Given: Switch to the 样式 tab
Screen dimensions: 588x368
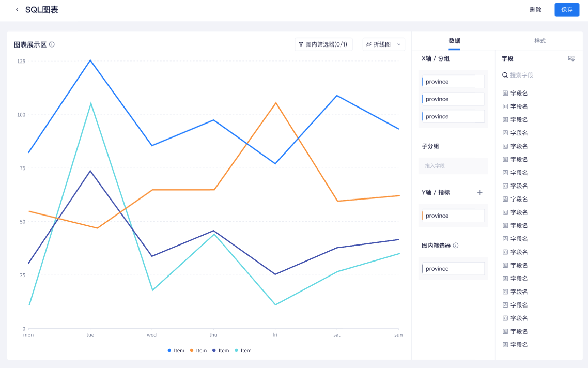Looking at the screenshot, I should tap(541, 41).
